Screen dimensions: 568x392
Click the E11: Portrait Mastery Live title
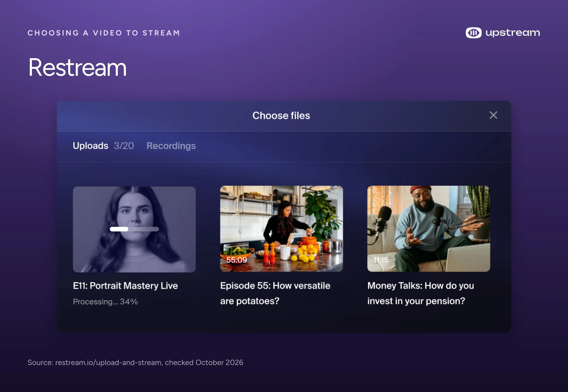click(125, 286)
